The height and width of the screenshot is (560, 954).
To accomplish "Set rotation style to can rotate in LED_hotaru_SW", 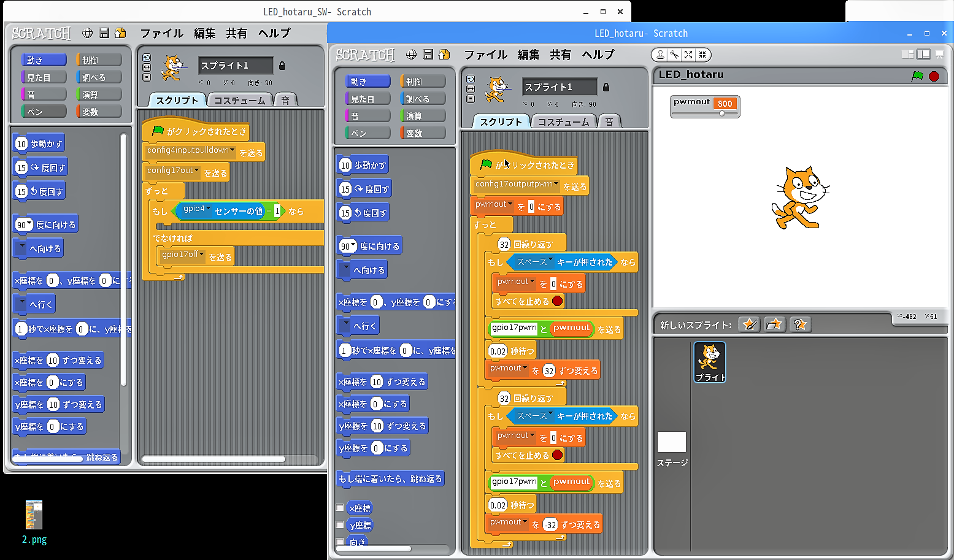I will (147, 58).
